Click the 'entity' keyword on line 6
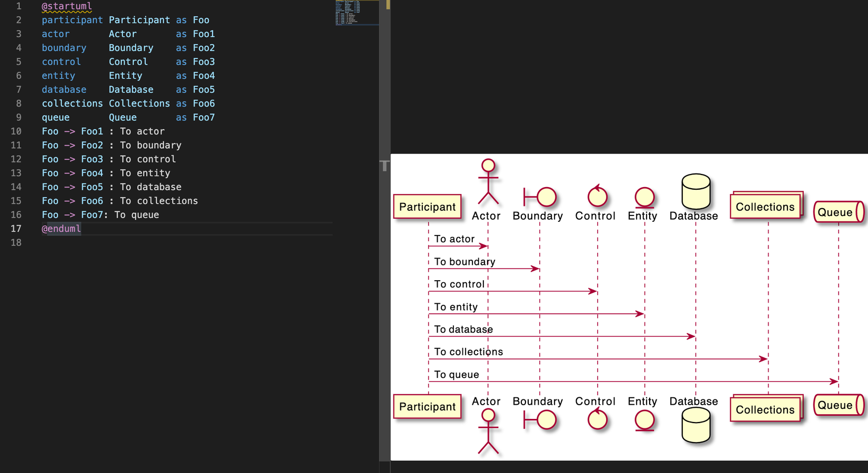The image size is (868, 473). (x=58, y=76)
